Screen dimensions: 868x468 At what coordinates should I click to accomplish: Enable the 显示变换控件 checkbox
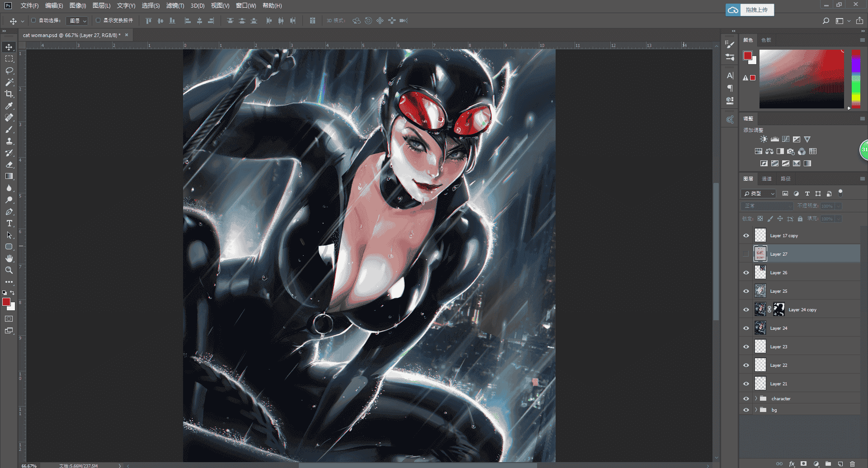[x=98, y=20]
